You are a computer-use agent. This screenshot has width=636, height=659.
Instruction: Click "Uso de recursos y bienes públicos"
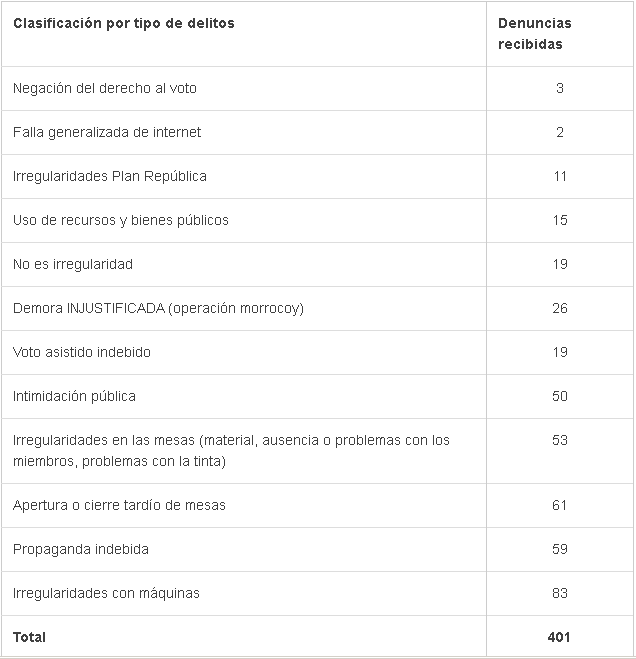coord(121,220)
